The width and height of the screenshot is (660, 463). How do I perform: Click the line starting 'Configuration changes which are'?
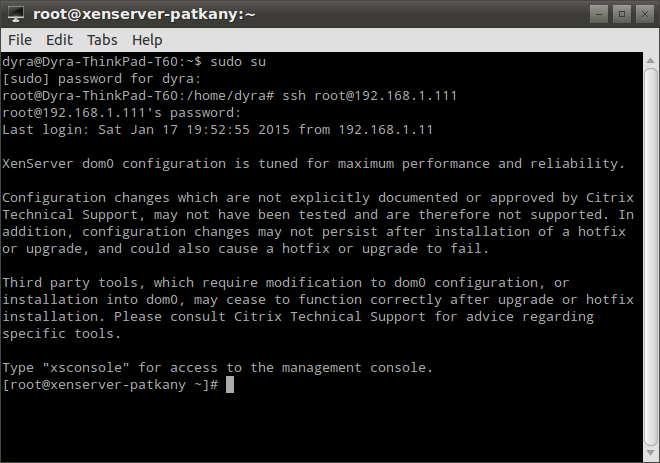pos(318,198)
